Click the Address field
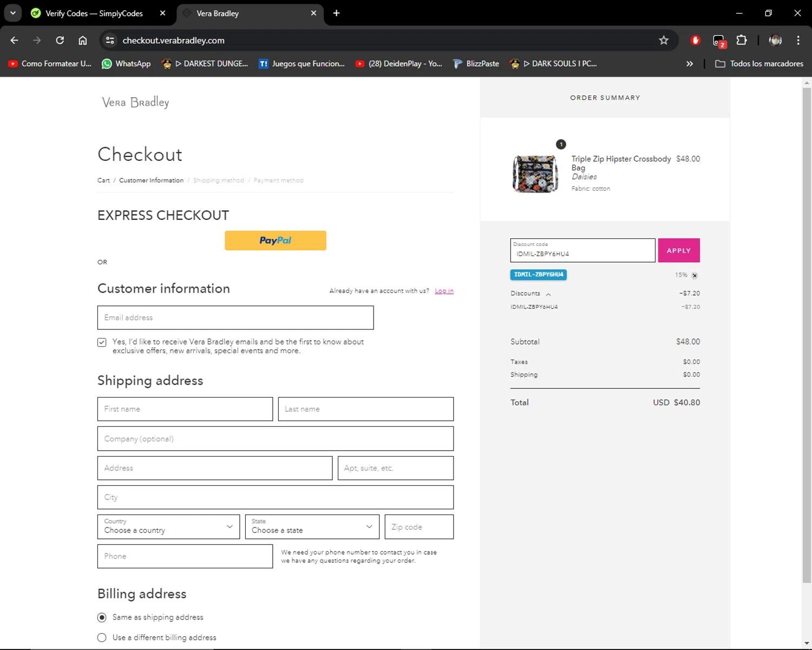 (x=215, y=468)
